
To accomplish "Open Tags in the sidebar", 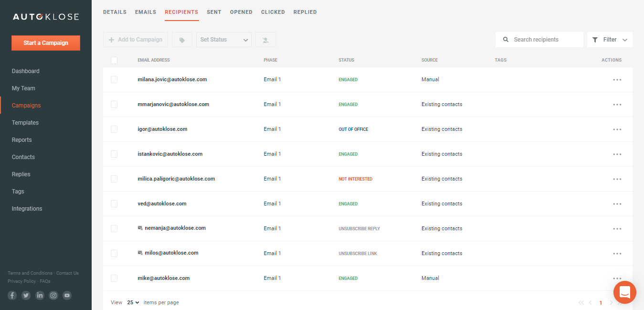I will tap(18, 192).
